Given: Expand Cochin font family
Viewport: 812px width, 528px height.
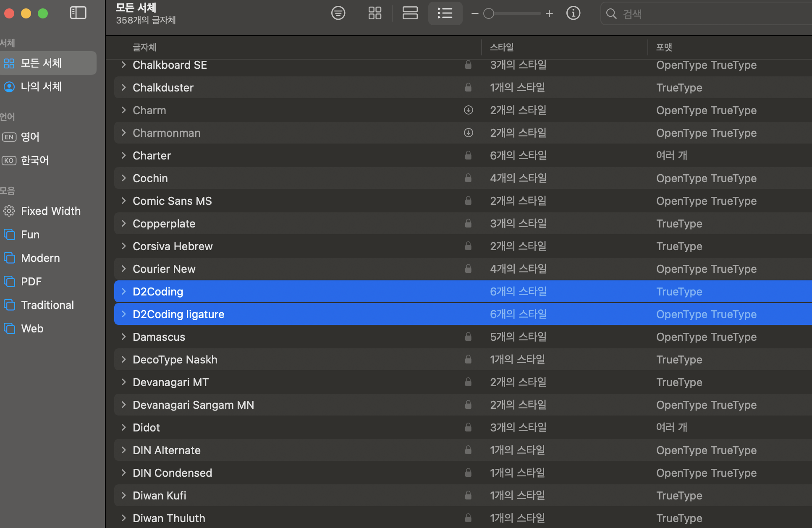Looking at the screenshot, I should [123, 178].
